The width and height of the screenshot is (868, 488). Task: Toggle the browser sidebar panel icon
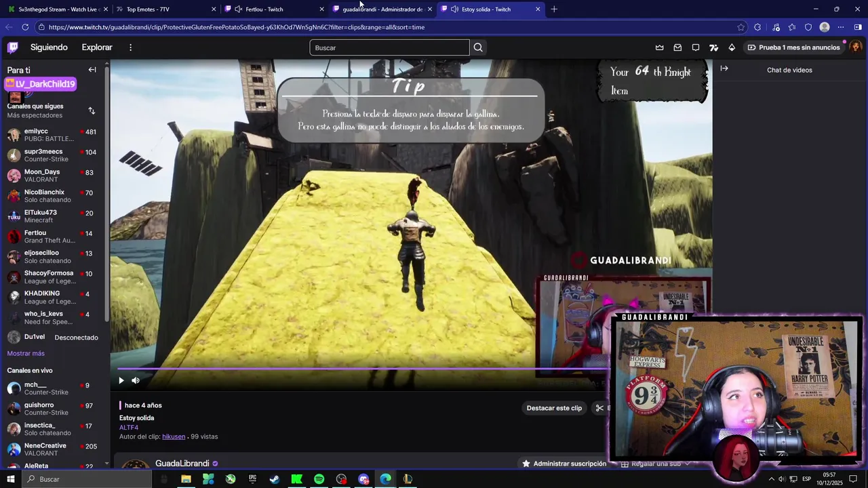coord(858,27)
